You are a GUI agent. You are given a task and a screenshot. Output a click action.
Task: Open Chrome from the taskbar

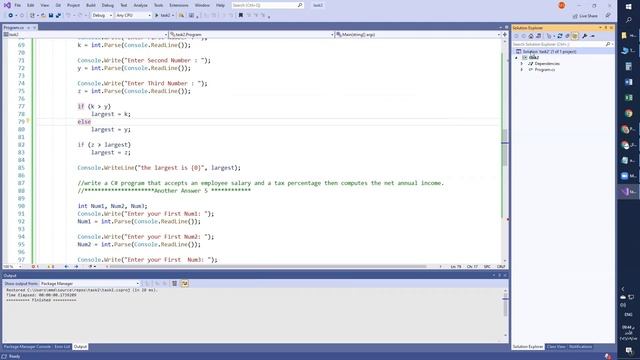(629, 113)
